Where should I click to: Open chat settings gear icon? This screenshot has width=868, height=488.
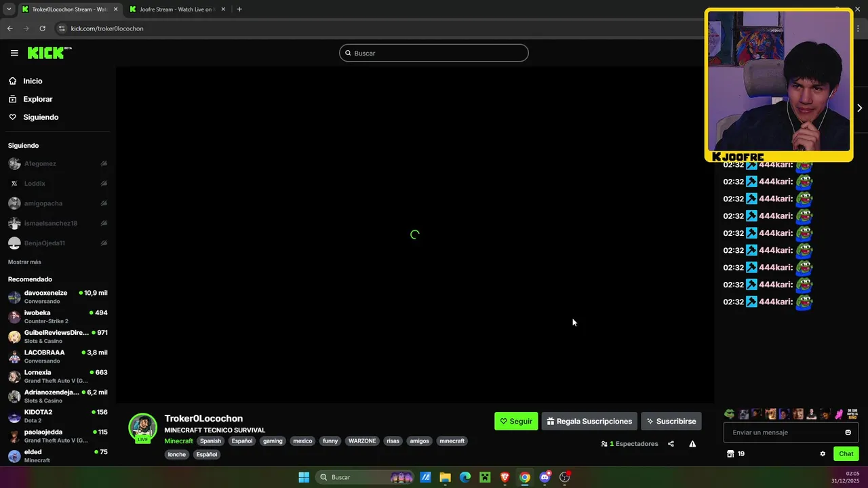pyautogui.click(x=823, y=454)
